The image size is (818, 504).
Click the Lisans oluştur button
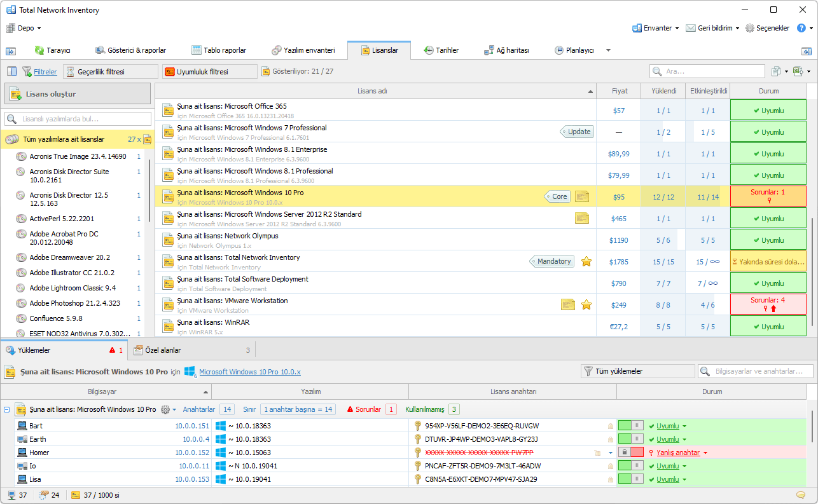click(x=78, y=94)
